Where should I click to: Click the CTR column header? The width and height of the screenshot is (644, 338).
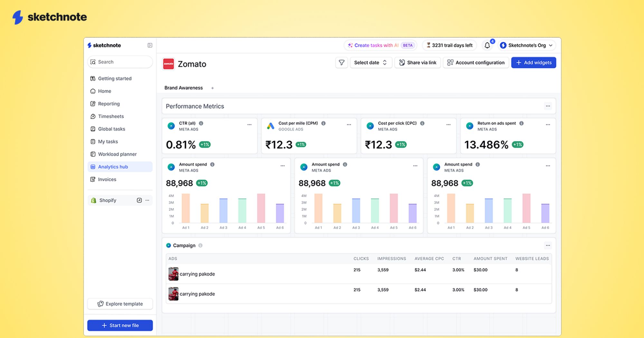click(457, 258)
